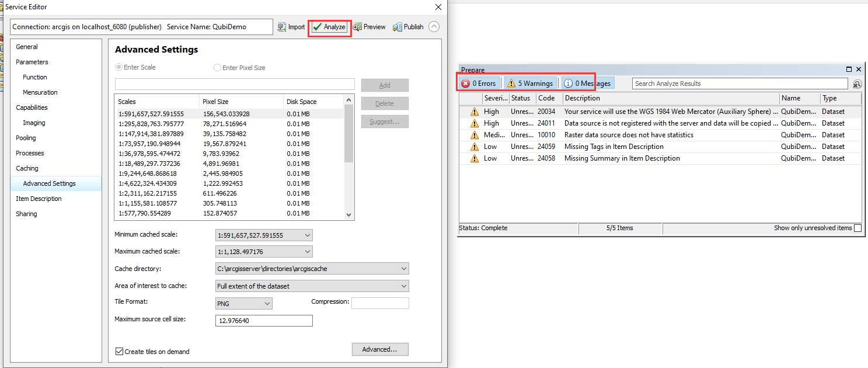Check Show only unresolved items
Image resolution: width=868 pixels, height=368 pixels.
(x=857, y=228)
